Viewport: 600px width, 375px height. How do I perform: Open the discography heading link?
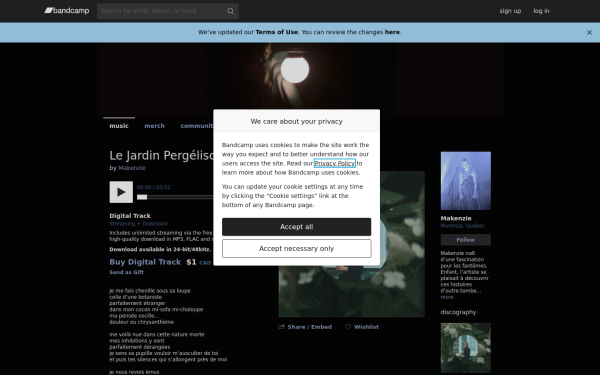[458, 312]
